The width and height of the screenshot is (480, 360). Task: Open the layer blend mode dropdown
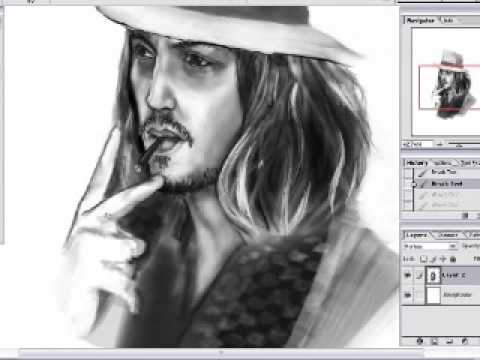pos(430,247)
